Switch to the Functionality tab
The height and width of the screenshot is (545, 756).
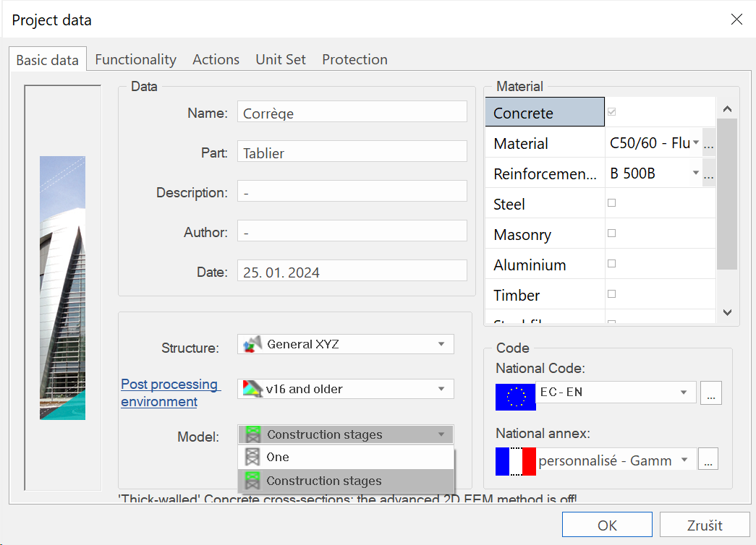pyautogui.click(x=135, y=59)
